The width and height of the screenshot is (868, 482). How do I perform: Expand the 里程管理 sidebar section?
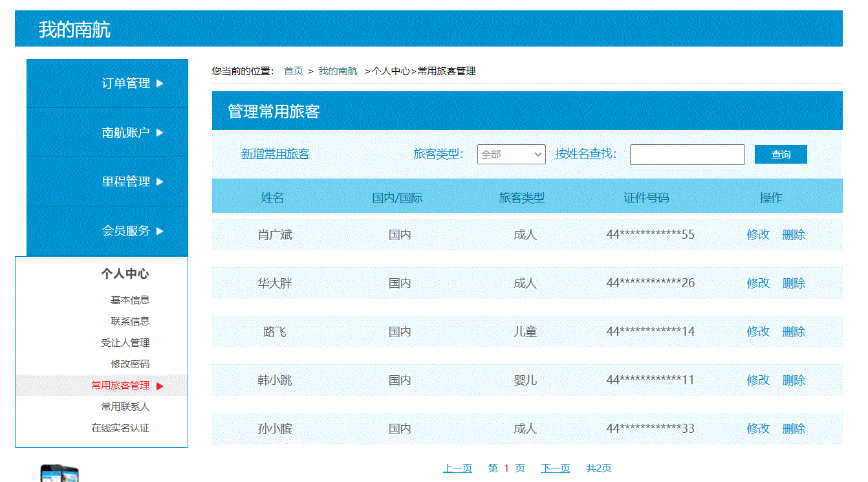(107, 182)
